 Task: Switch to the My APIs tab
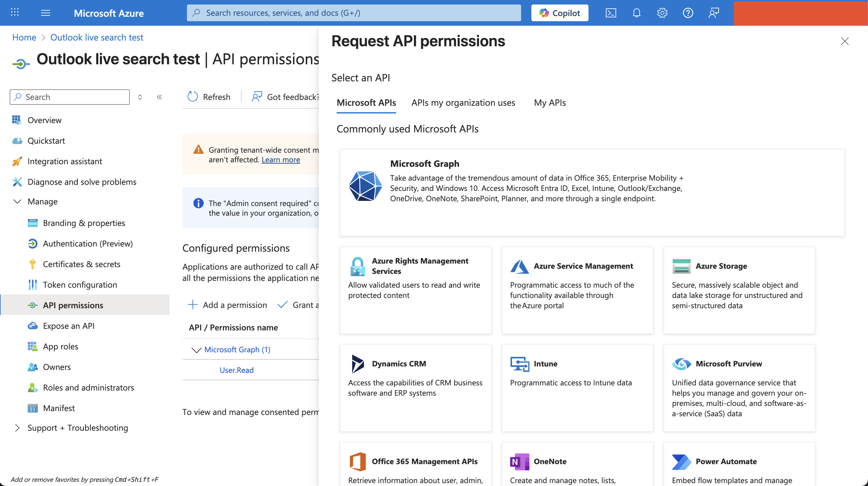550,103
